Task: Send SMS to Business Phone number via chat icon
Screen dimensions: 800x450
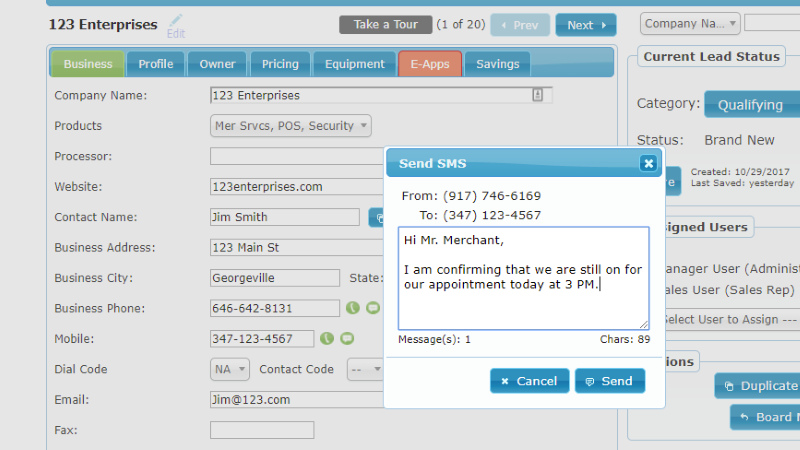Action: (x=373, y=308)
